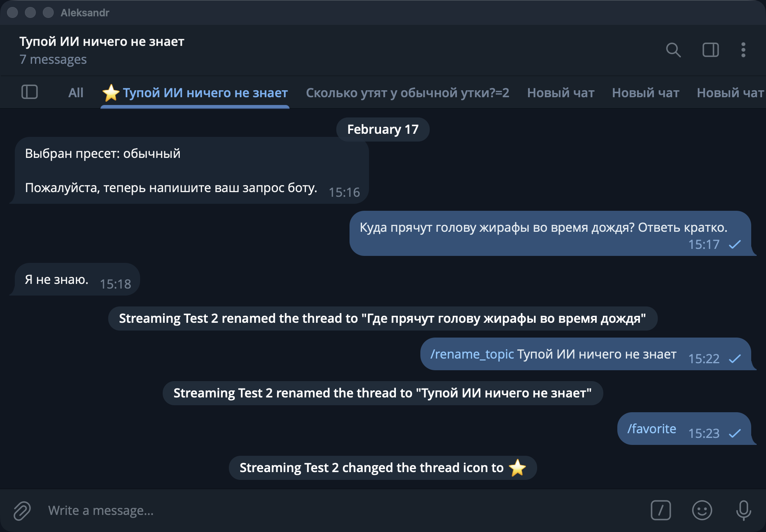Switch to the All topics tab
Viewport: 766px width, 532px height.
(x=76, y=93)
